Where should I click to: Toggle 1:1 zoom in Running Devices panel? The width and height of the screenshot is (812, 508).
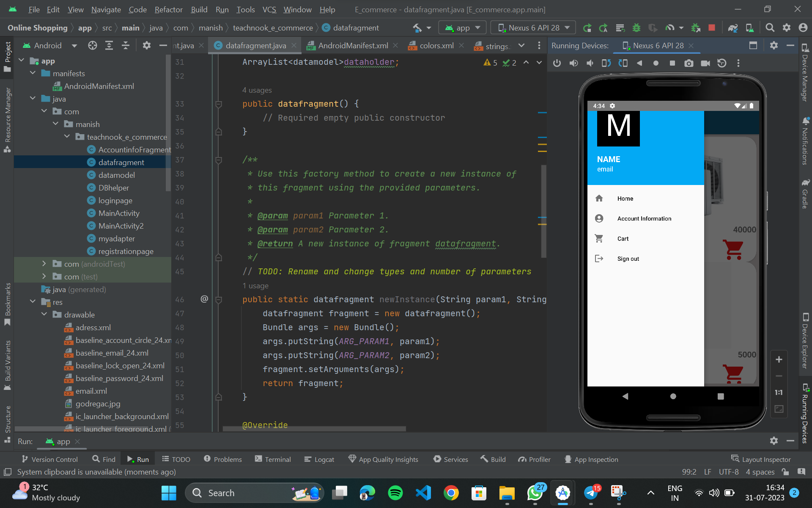coord(779,392)
